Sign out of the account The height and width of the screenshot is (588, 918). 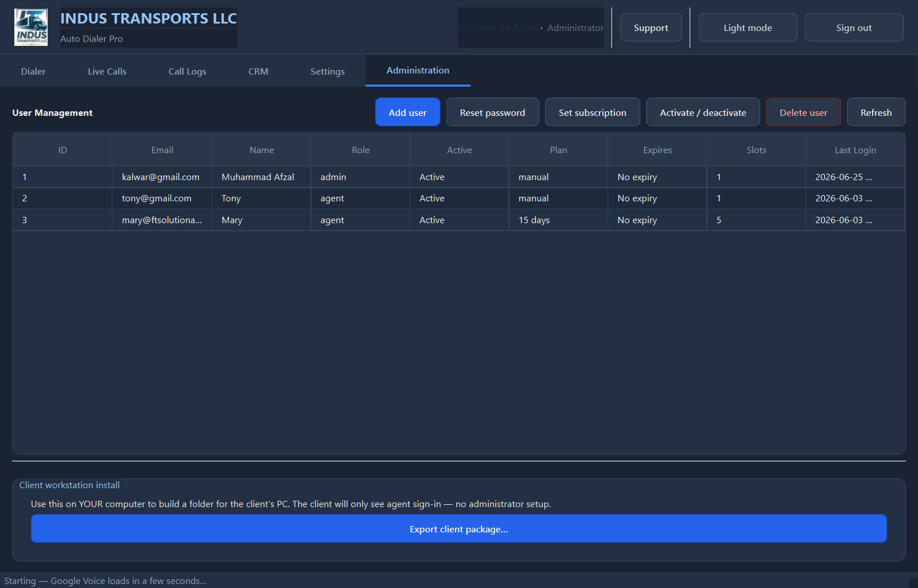(854, 28)
